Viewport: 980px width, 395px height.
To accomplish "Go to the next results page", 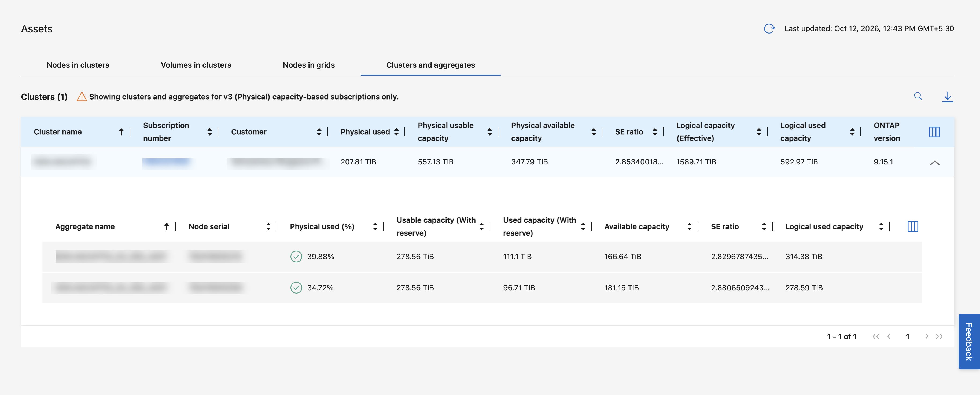I will 926,337.
